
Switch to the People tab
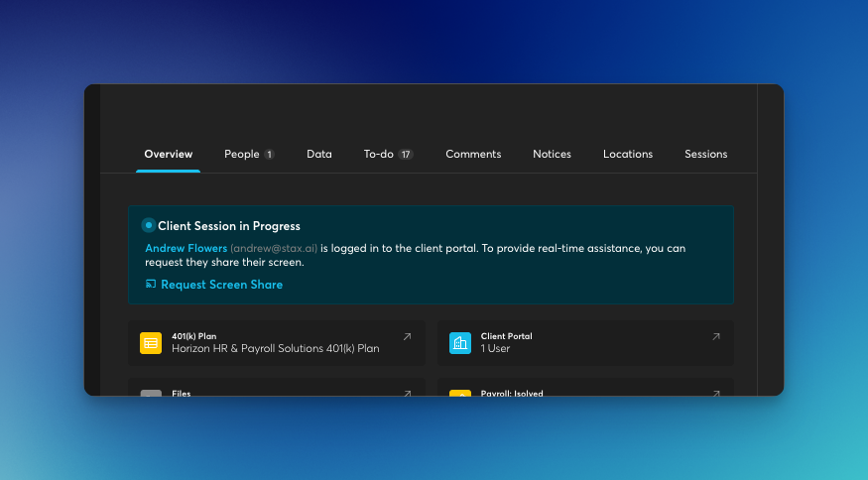[x=241, y=154]
